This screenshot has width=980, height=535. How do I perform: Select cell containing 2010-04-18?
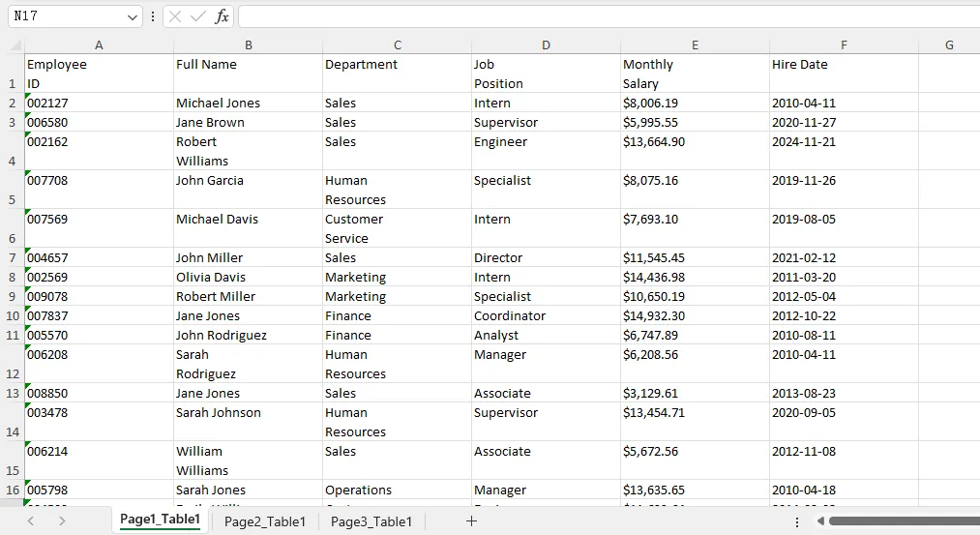tap(844, 490)
